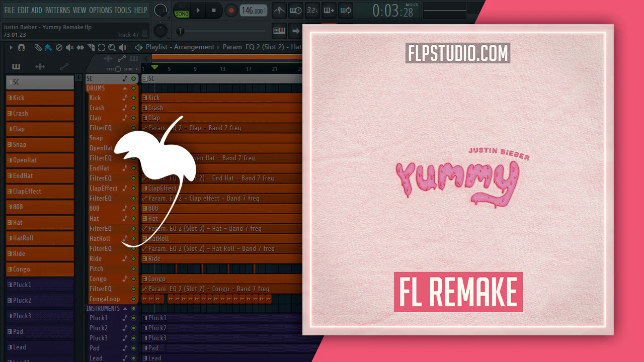The height and width of the screenshot is (362, 644).
Task: Select the Kick pattern in the picker
Action: [x=40, y=98]
